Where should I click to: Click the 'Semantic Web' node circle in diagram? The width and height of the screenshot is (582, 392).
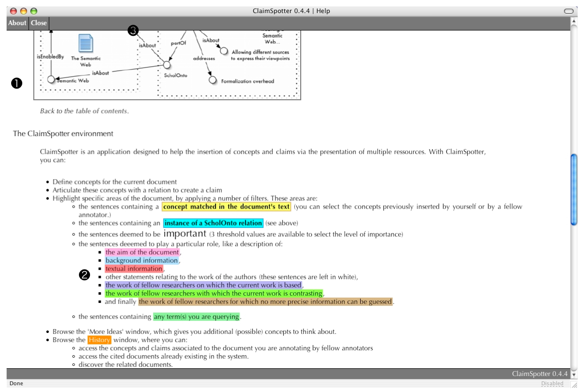click(x=51, y=79)
